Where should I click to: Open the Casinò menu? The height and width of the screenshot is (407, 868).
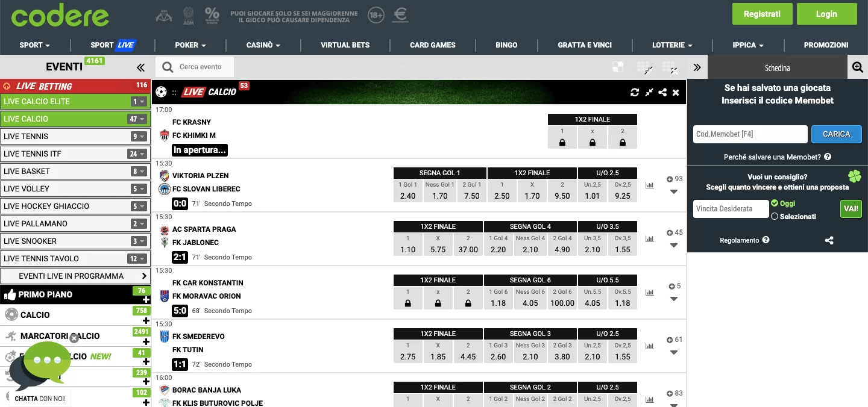pyautogui.click(x=263, y=45)
